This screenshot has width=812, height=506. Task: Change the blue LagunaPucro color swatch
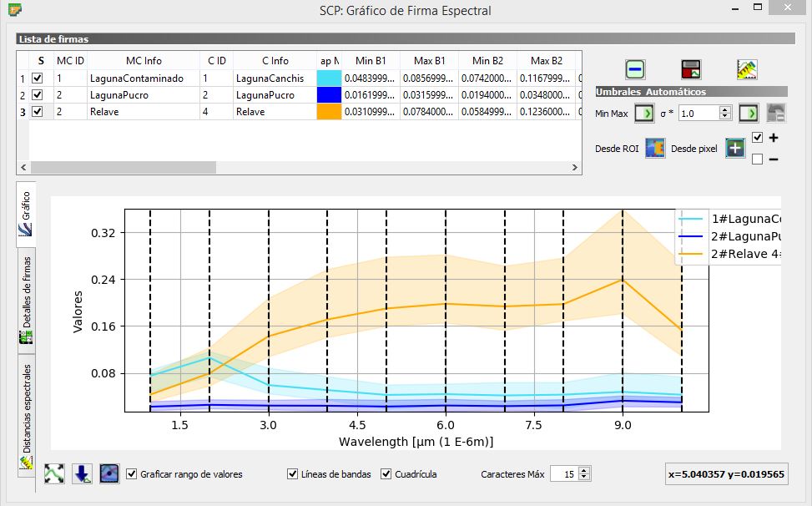pos(329,95)
